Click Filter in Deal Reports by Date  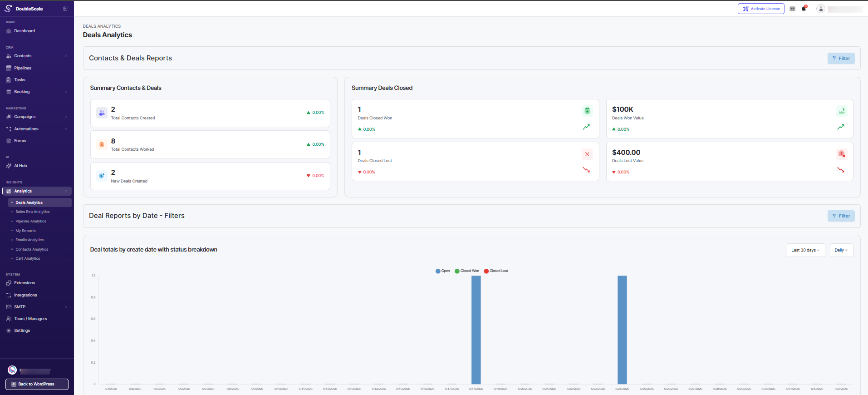point(841,216)
